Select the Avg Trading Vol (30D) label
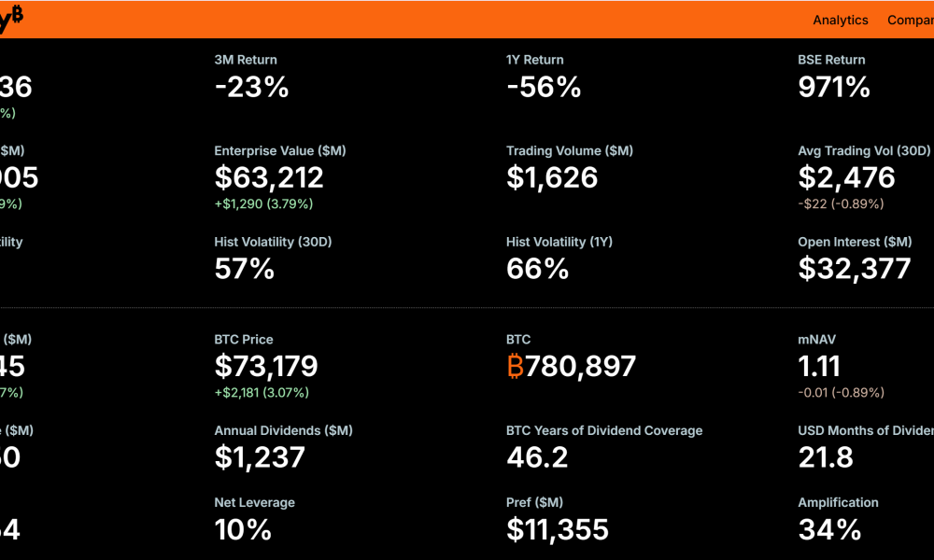Screen dimensions: 934x560 click(864, 150)
